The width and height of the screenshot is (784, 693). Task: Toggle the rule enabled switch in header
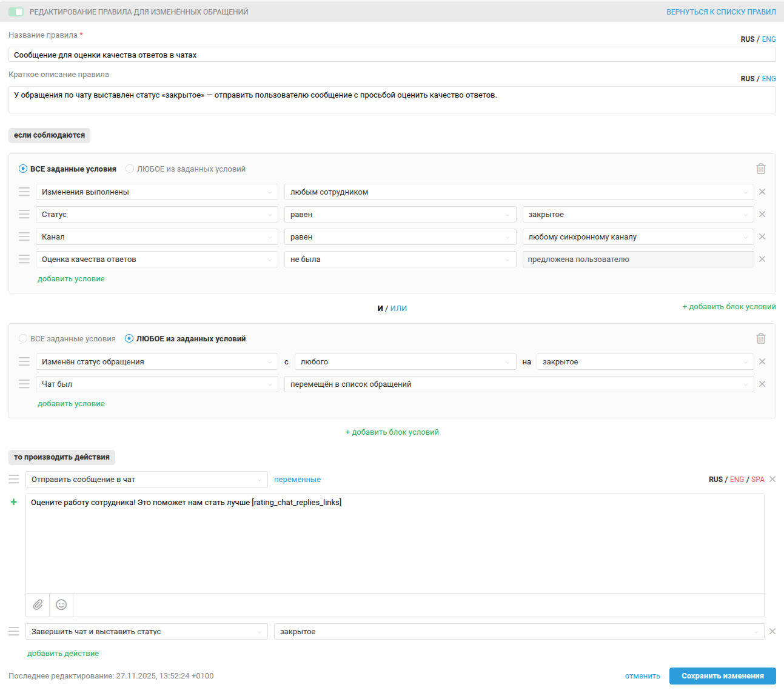pyautogui.click(x=16, y=12)
